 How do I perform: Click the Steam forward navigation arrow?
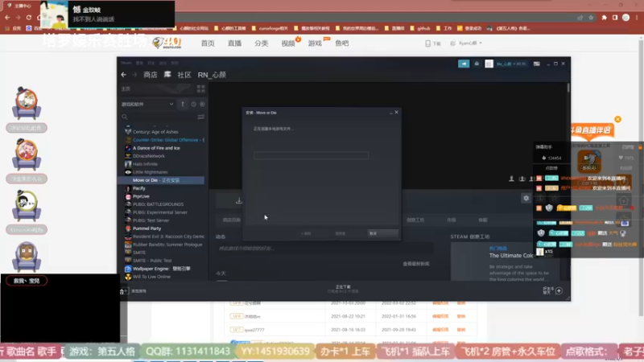tap(134, 75)
